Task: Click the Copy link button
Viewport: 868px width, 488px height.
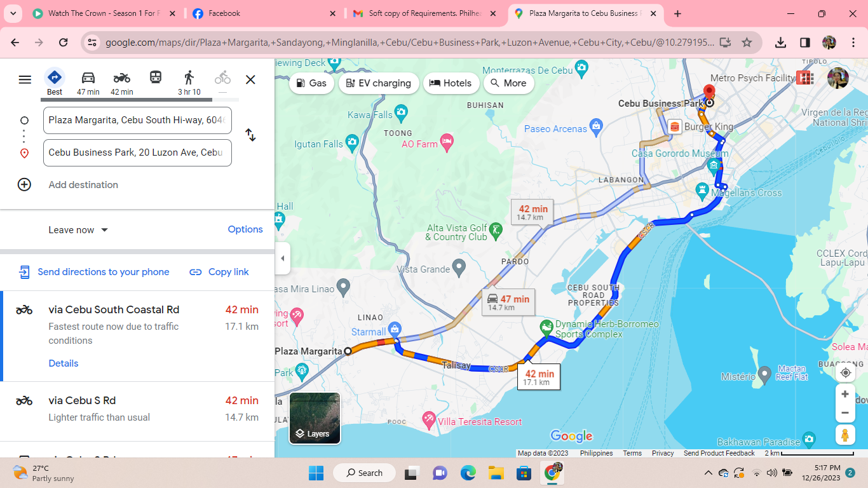Action: point(219,272)
